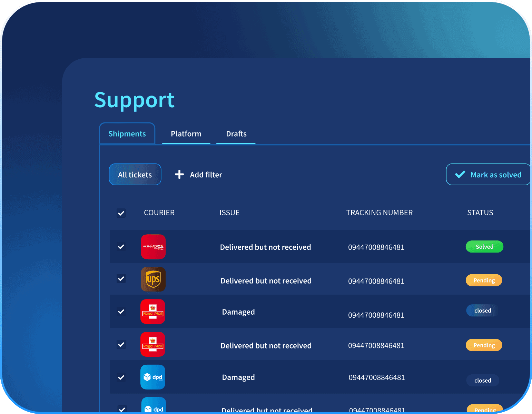The image size is (532, 414).
Task: Uncheck the first Royal Mail Damaged row checkbox
Action: [x=121, y=312]
